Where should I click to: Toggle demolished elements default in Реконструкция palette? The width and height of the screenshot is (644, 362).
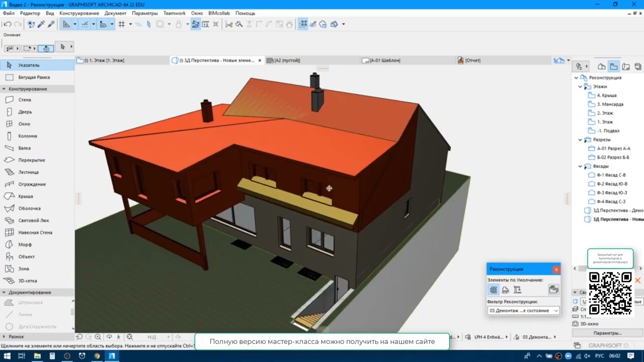(x=505, y=290)
